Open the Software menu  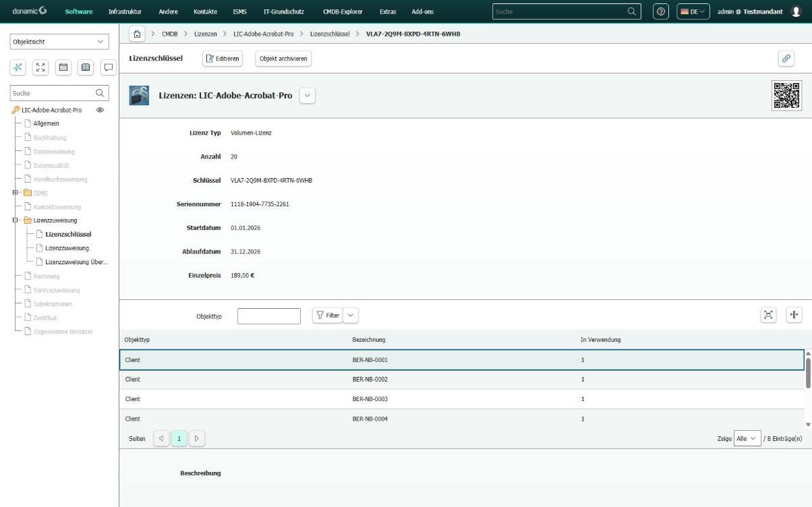pyautogui.click(x=79, y=11)
